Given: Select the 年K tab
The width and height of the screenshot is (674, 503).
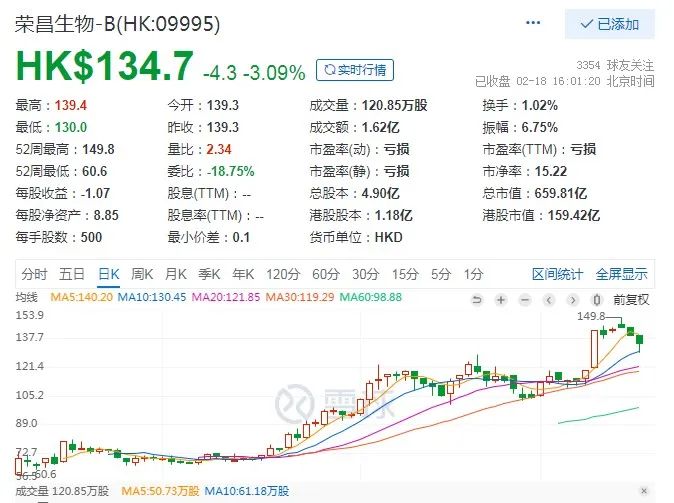Looking at the screenshot, I should tap(243, 274).
